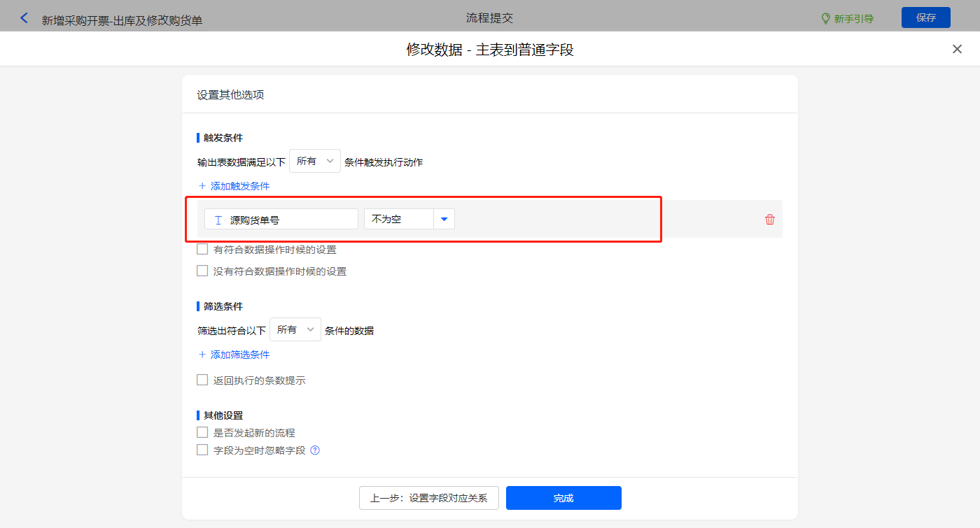This screenshot has height=528, width=980.
Task: Expand the 不为空 operator dropdown arrow
Action: [x=444, y=220]
